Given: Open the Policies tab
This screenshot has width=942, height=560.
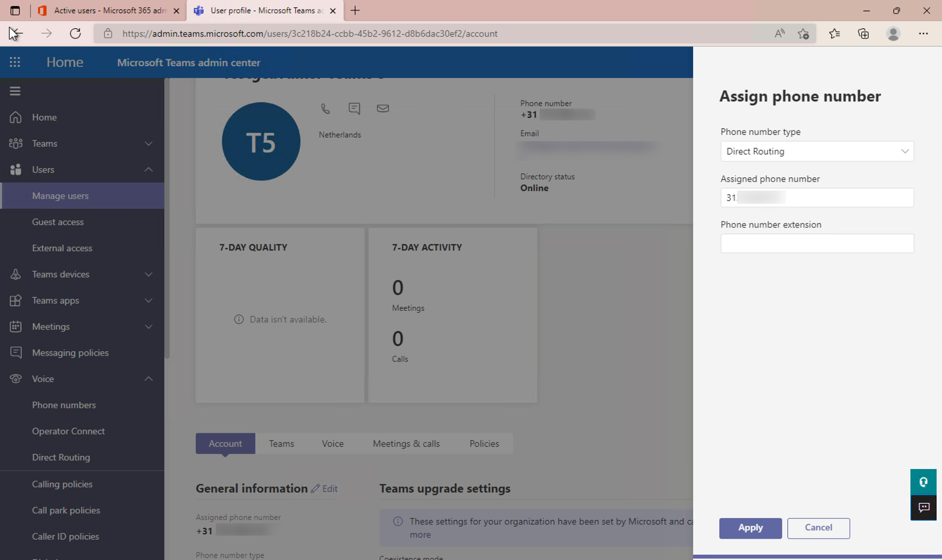Looking at the screenshot, I should pyautogui.click(x=484, y=444).
